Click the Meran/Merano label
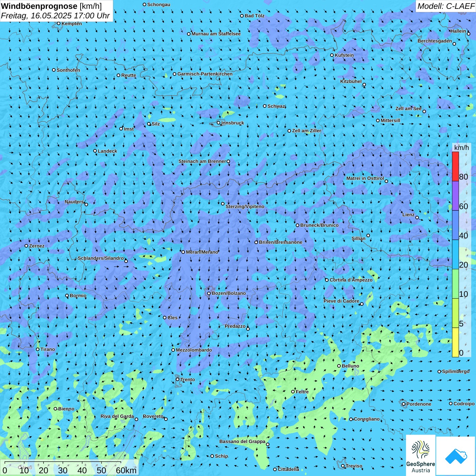Screen dimensions: 476x476 202,252
